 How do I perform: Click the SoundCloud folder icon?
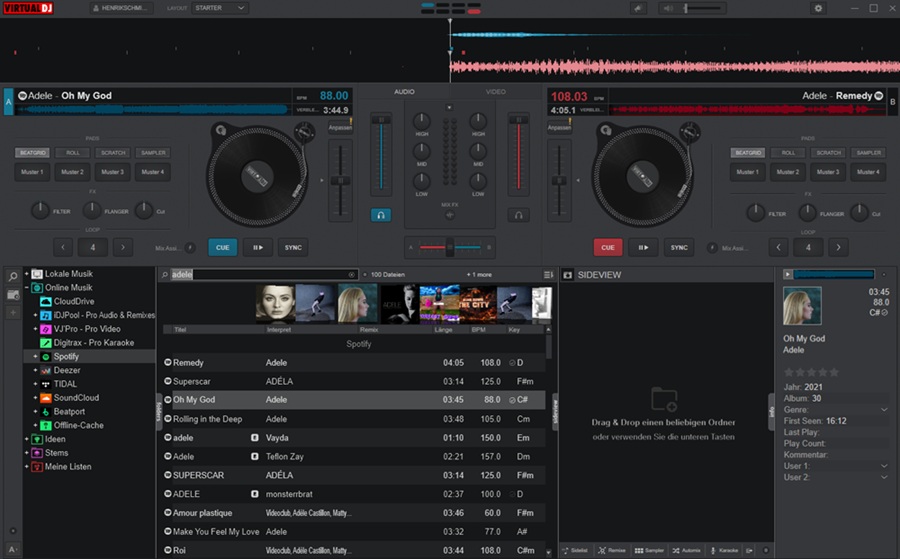pyautogui.click(x=46, y=398)
